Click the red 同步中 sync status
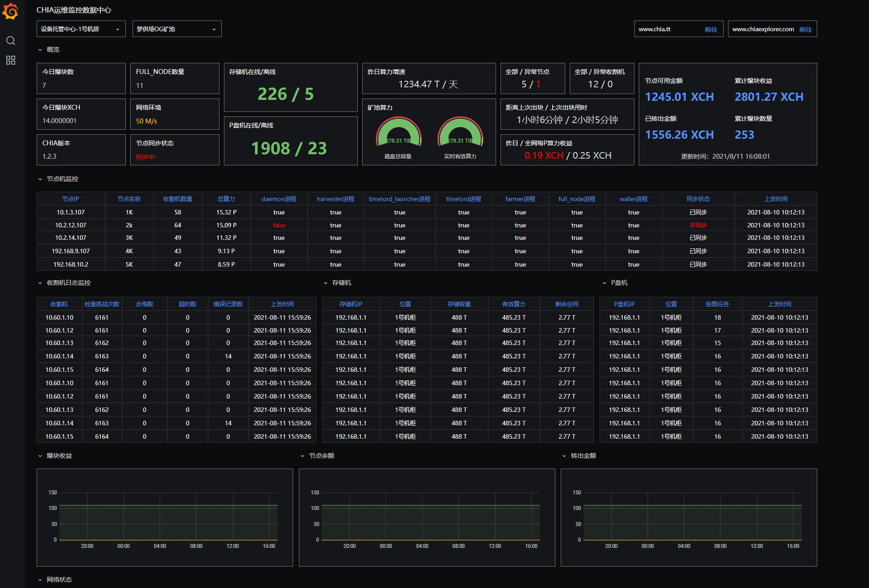The image size is (869, 588). coord(145,157)
